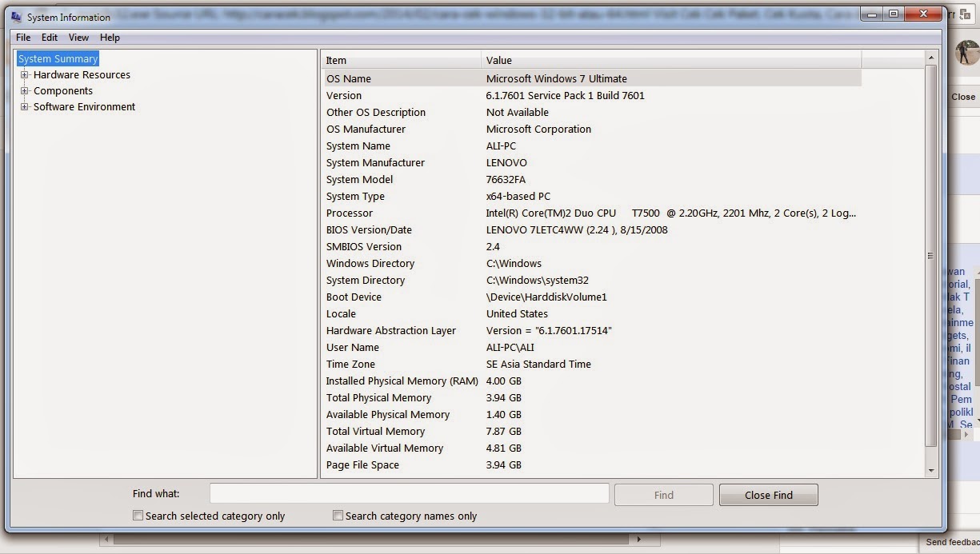The width and height of the screenshot is (980, 554).
Task: Minimize the System Information window
Action: (x=873, y=14)
